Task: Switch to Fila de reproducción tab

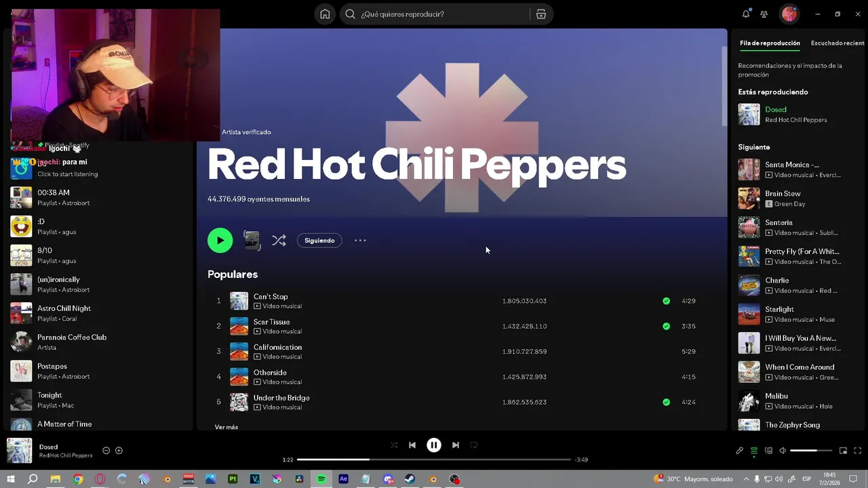Action: [x=770, y=43]
